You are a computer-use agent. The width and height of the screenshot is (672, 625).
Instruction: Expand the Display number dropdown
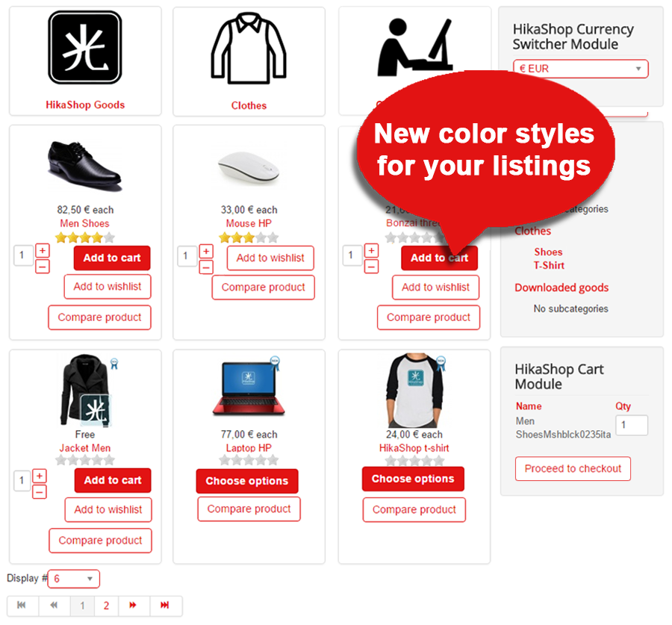[74, 579]
